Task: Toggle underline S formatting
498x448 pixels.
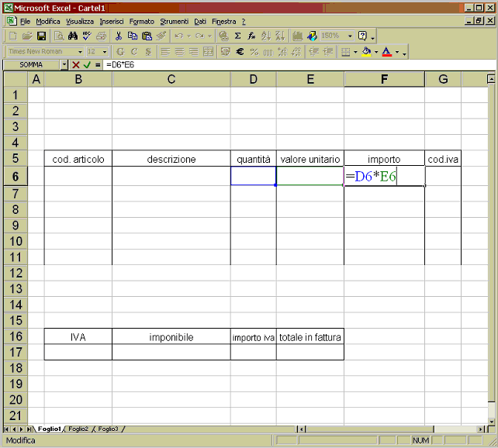Action: 148,52
